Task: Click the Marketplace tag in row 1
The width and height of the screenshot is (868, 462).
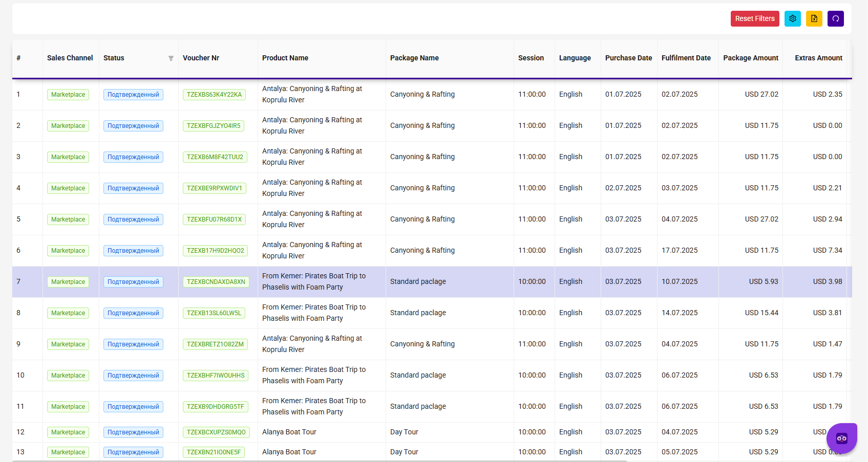Action: point(68,95)
